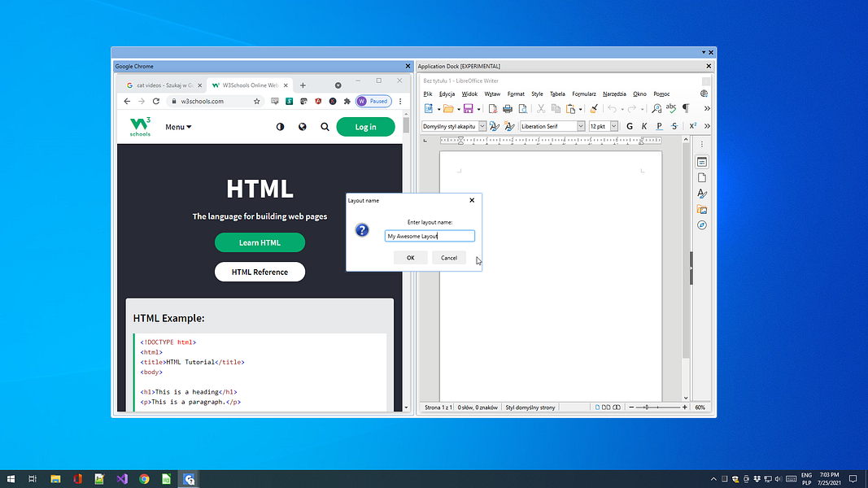
Task: Adjust Writer zoom slider handle
Action: point(646,407)
